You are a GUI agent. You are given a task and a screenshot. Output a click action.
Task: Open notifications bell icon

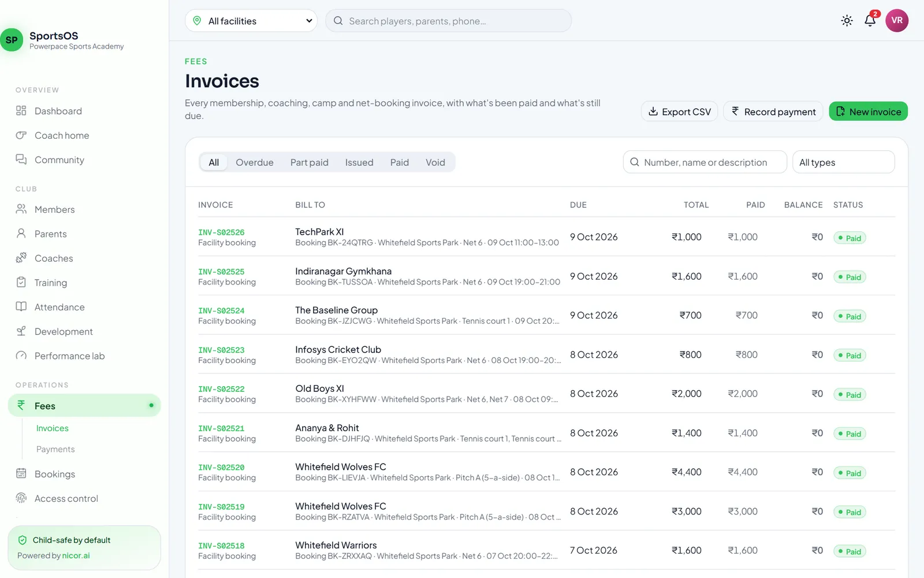coord(870,20)
